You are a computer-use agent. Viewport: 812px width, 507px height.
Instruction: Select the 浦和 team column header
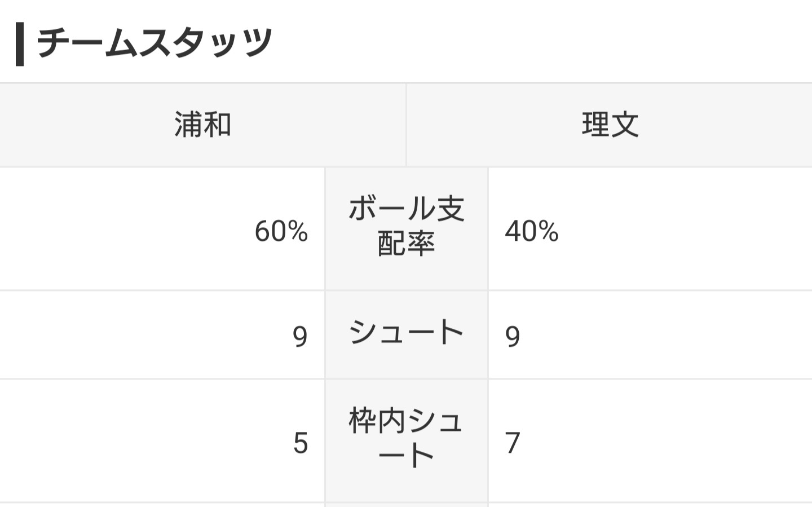202,125
